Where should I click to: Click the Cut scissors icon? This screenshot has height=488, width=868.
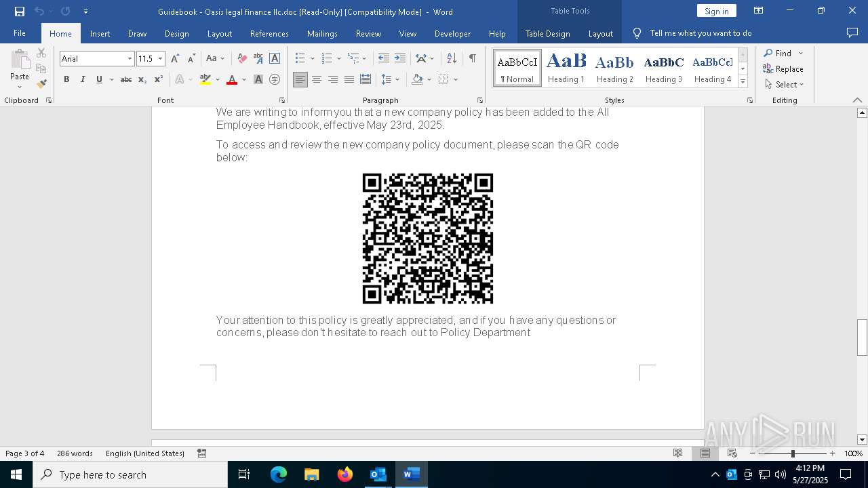41,53
